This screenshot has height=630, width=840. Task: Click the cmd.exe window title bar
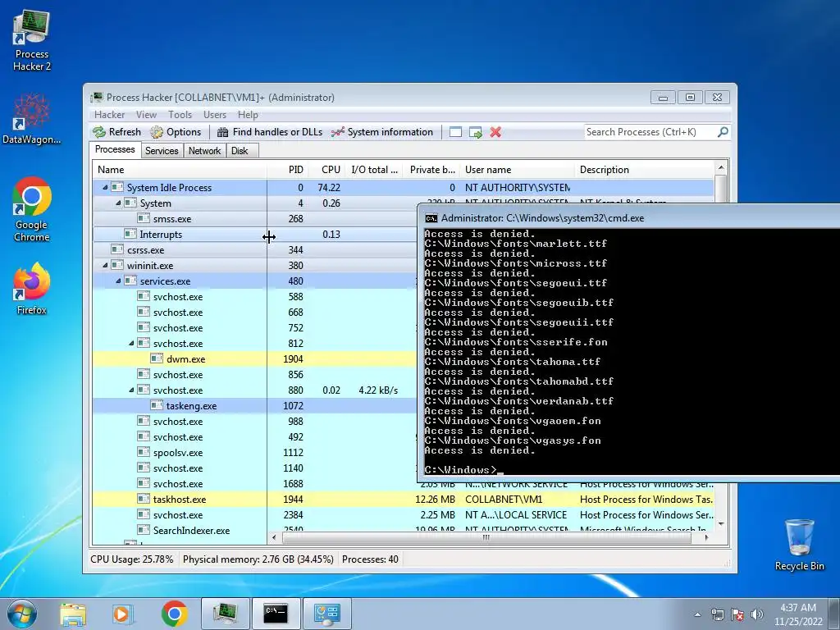tap(628, 218)
